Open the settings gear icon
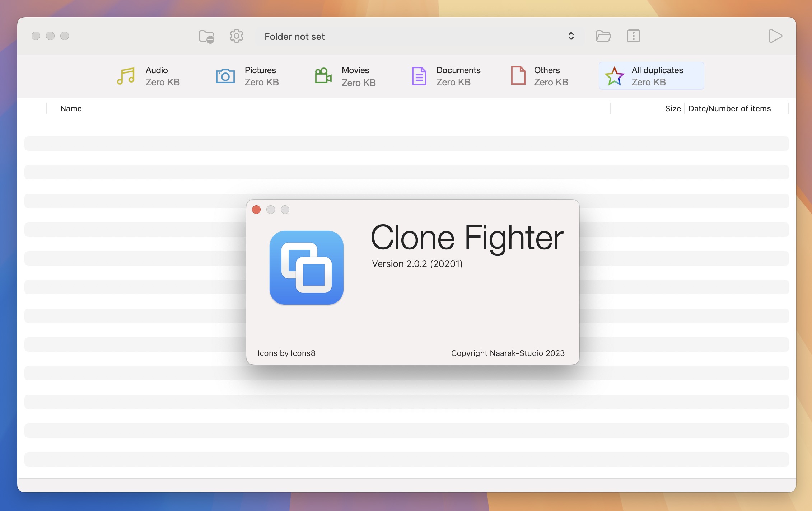The height and width of the screenshot is (511, 812). tap(236, 36)
